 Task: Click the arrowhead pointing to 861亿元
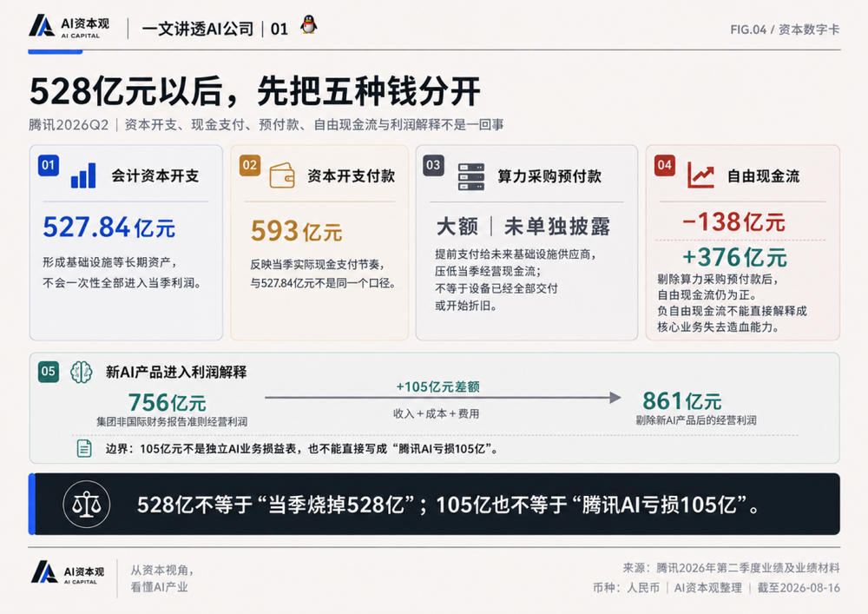click(615, 398)
